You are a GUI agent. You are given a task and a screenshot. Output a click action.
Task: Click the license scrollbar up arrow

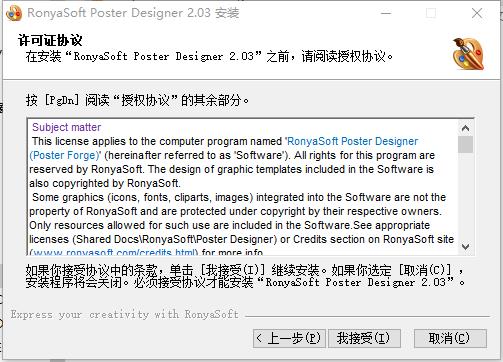tap(465, 128)
